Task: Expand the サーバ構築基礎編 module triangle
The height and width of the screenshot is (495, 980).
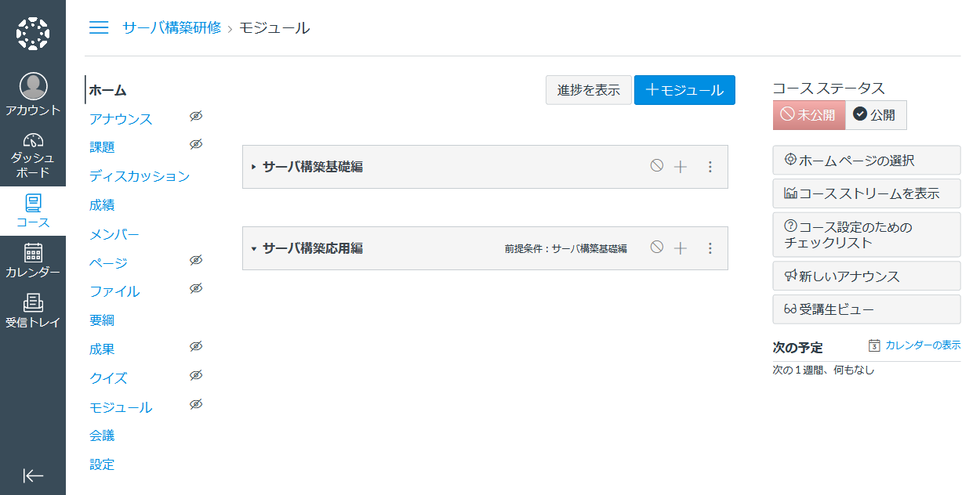Action: [253, 167]
